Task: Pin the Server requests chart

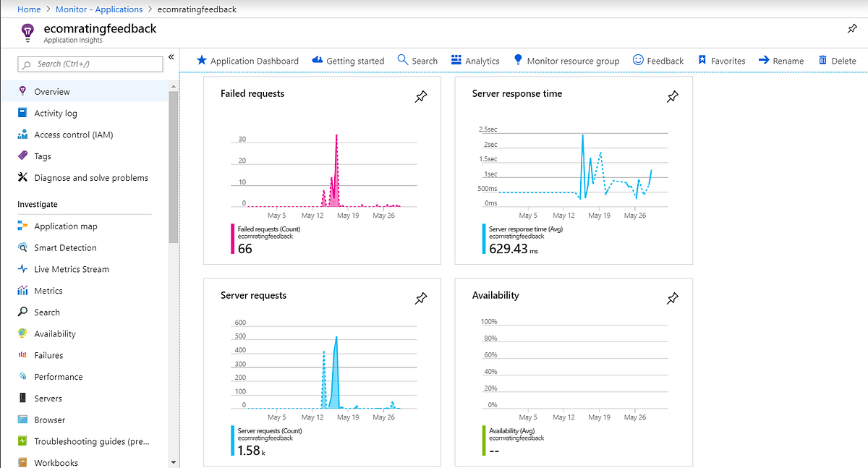Action: click(421, 298)
